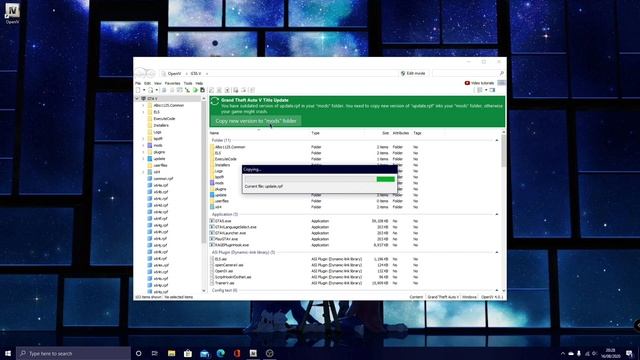Click the green play toolbar icon
This screenshot has height=360, width=640.
coord(195,90)
